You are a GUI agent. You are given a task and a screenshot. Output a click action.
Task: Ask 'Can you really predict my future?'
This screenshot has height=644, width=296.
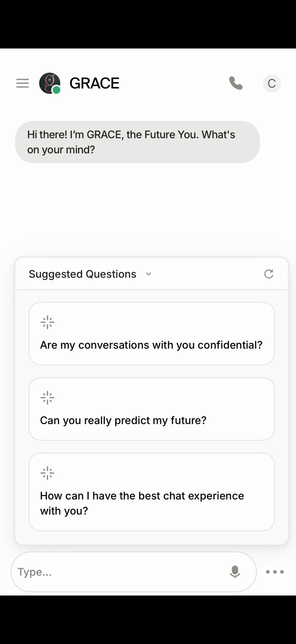coord(123,421)
